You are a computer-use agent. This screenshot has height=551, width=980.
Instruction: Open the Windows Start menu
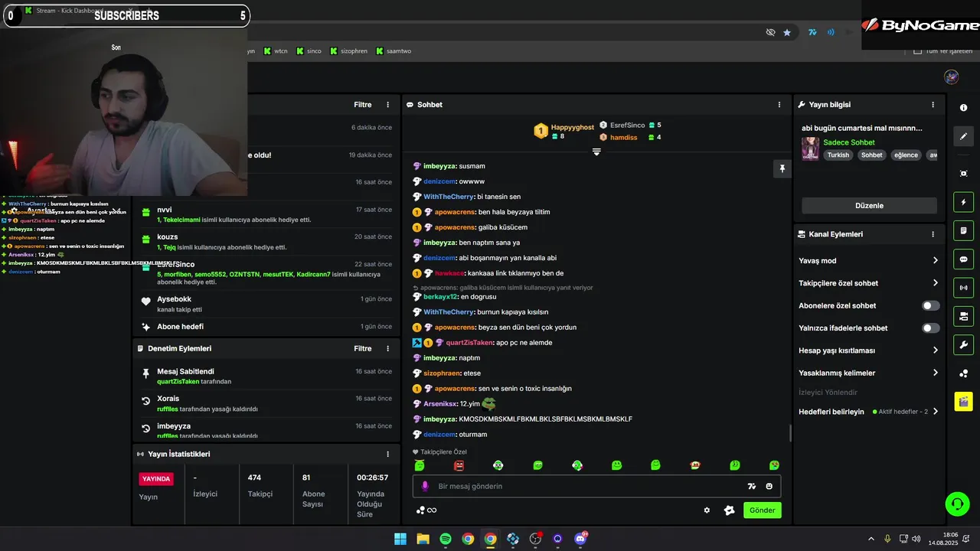400,539
